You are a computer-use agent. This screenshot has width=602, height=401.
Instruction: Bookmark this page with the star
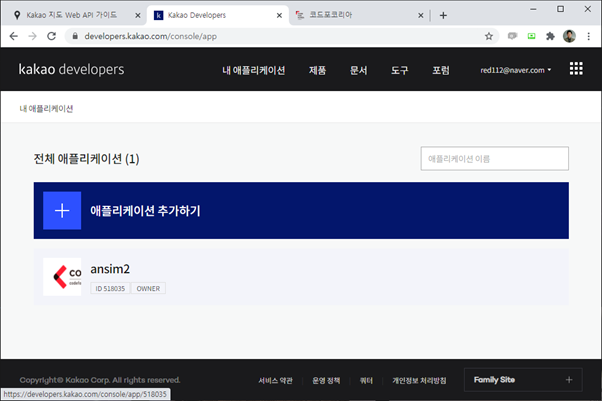pyautogui.click(x=488, y=36)
